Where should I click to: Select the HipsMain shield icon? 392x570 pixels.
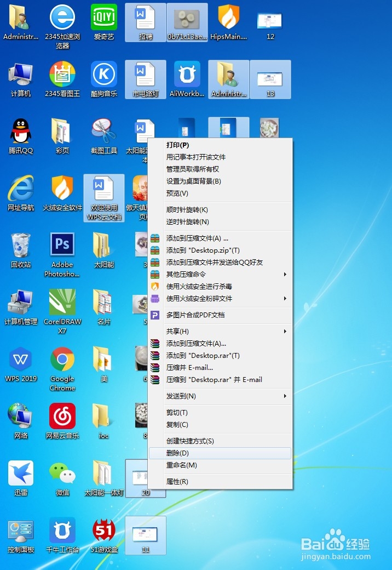click(229, 22)
